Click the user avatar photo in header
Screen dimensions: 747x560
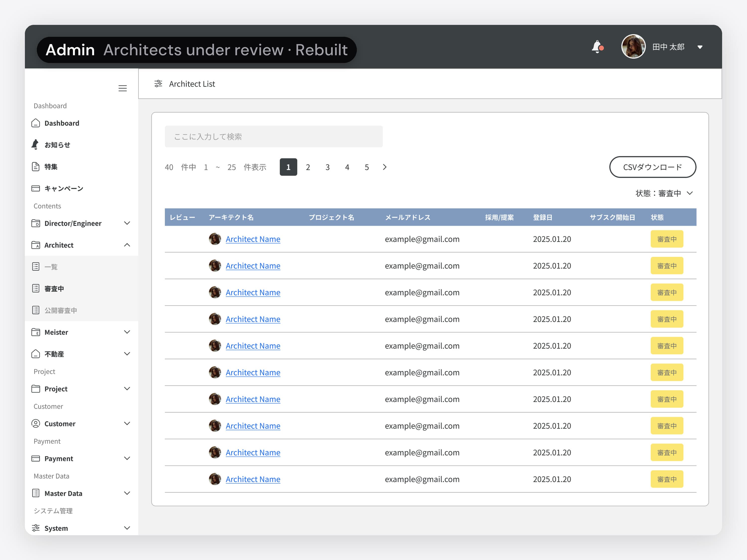[x=633, y=47]
